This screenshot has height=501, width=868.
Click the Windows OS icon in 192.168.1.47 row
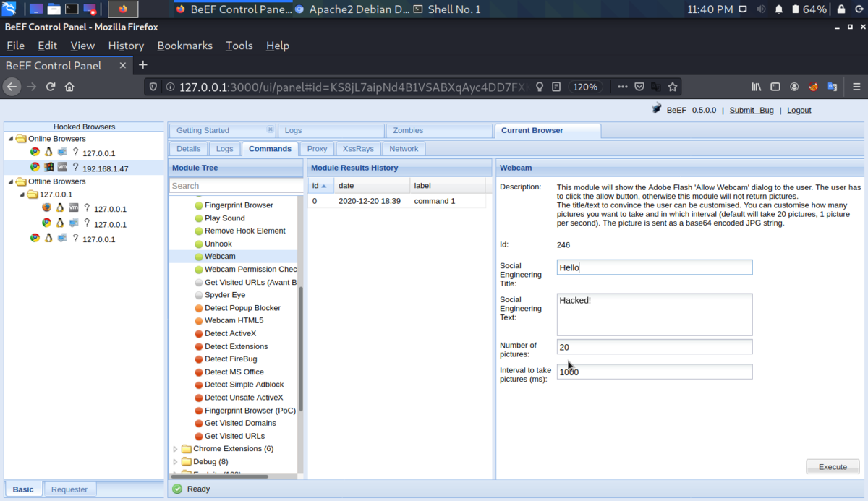pyautogui.click(x=48, y=167)
